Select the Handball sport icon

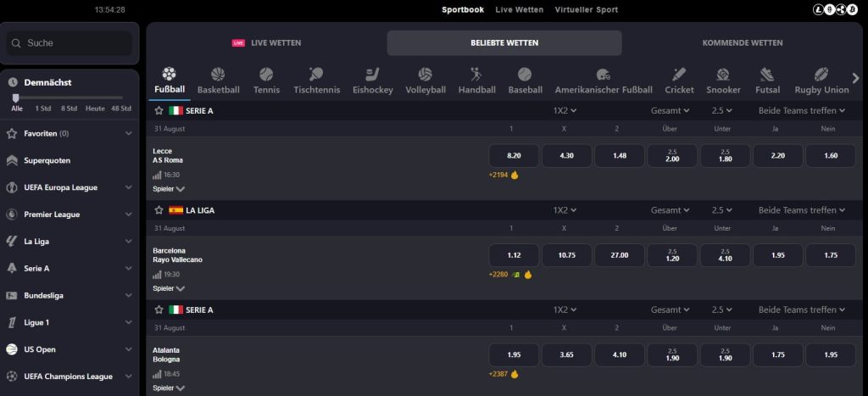click(x=476, y=74)
